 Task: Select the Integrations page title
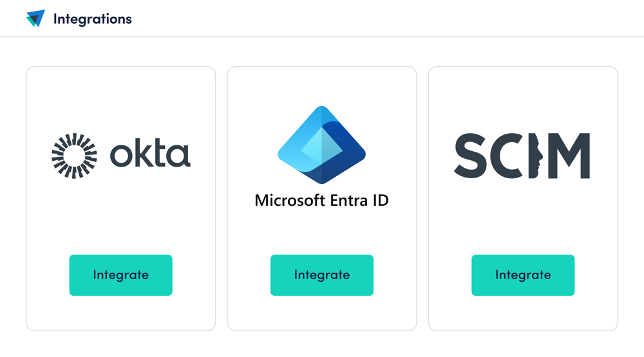92,19
